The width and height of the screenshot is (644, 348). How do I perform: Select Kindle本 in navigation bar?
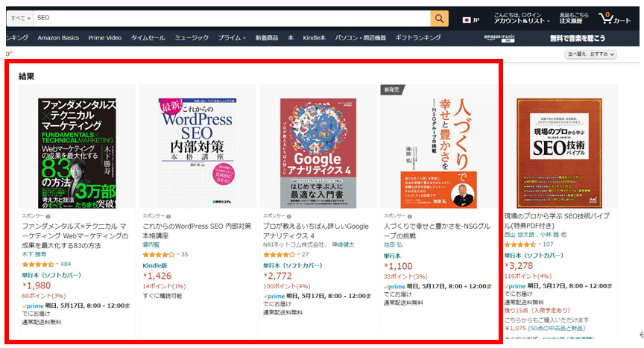[x=315, y=38]
